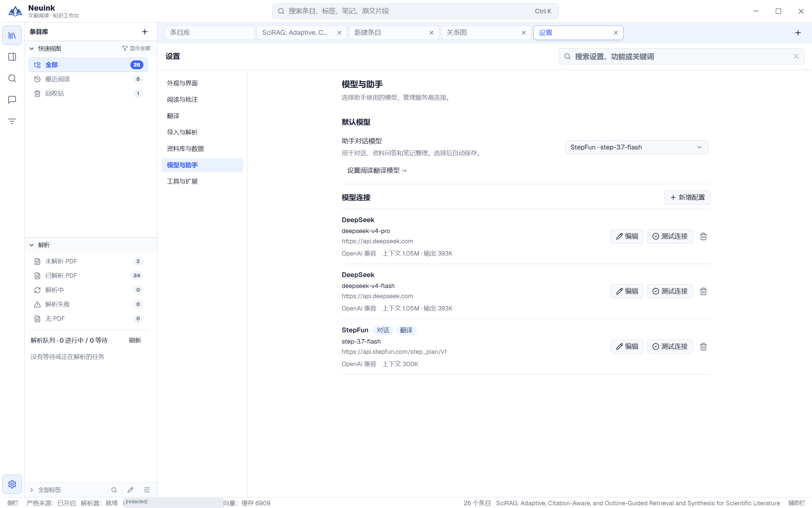
Task: Search tags with magnifier icon
Action: (x=114, y=490)
